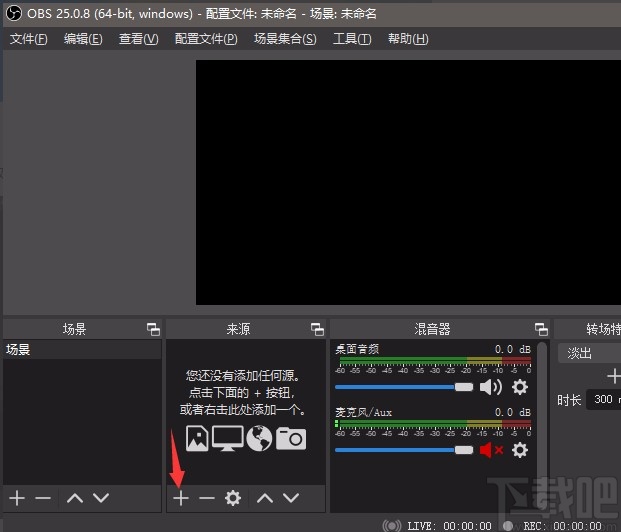Move scene down with arrow

[x=101, y=498]
